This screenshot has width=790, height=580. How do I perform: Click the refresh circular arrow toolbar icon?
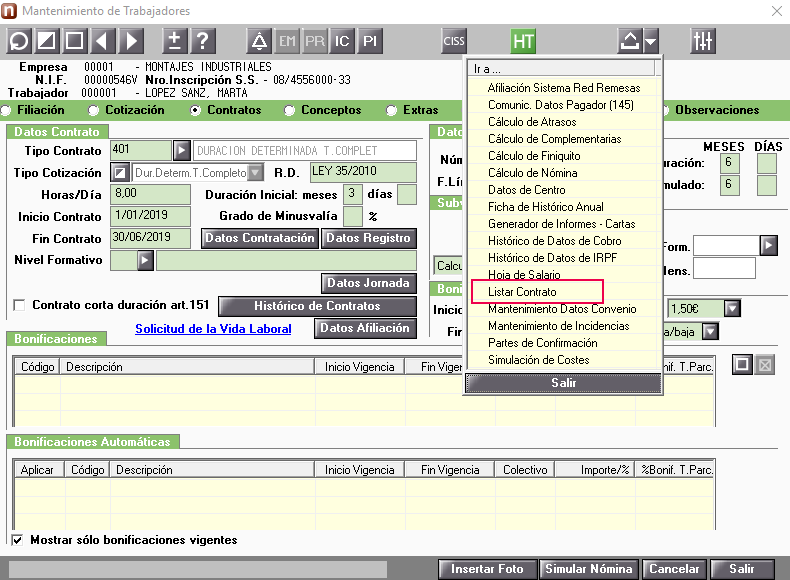click(x=19, y=41)
